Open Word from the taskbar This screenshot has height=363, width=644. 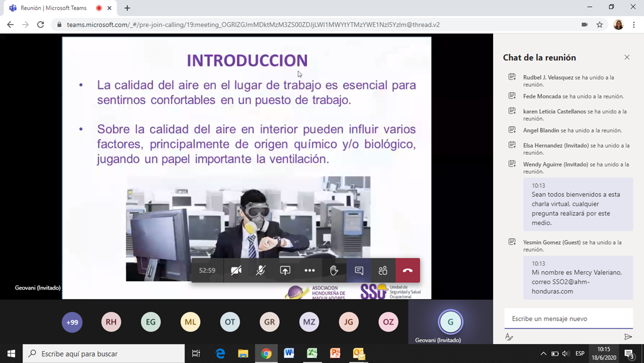(x=289, y=353)
